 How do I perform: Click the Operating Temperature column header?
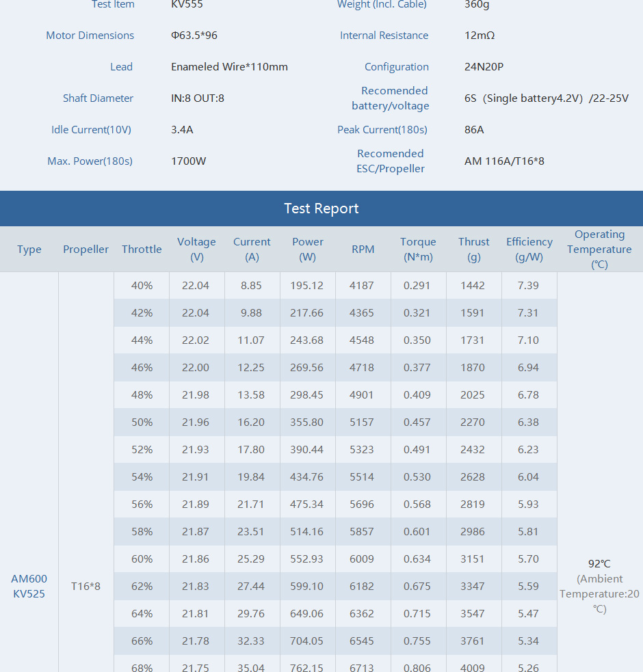(x=599, y=249)
